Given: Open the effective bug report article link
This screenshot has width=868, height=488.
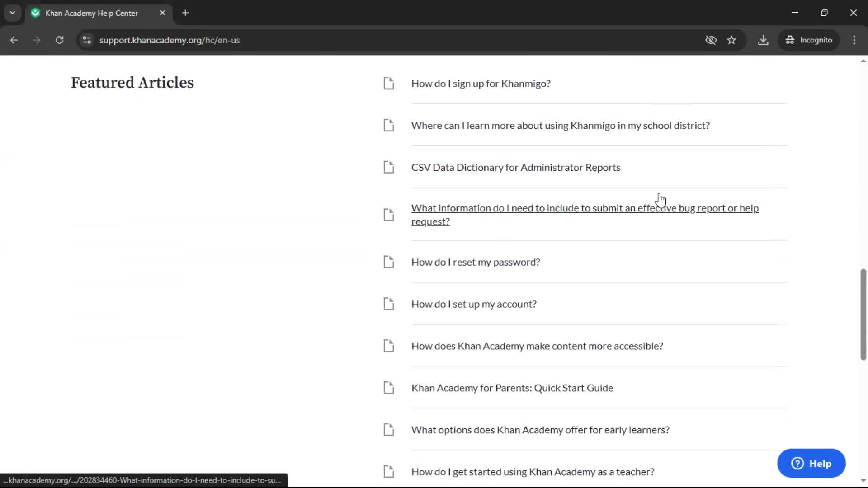Looking at the screenshot, I should 585,215.
